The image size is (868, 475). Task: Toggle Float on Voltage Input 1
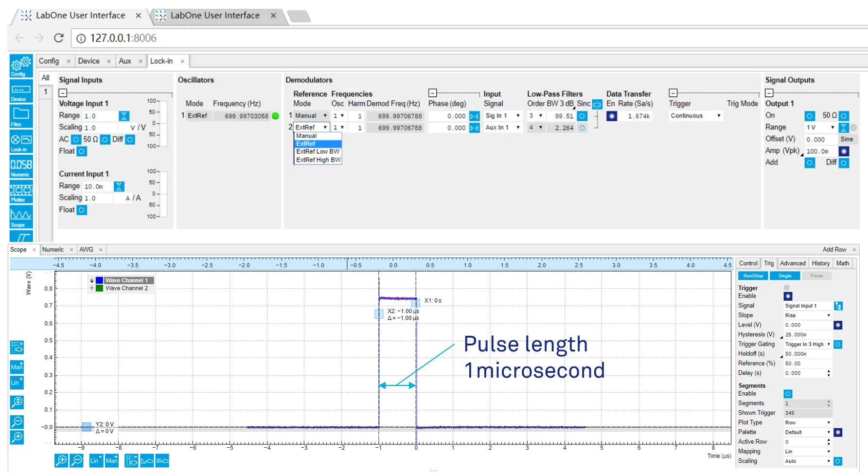tap(82, 151)
